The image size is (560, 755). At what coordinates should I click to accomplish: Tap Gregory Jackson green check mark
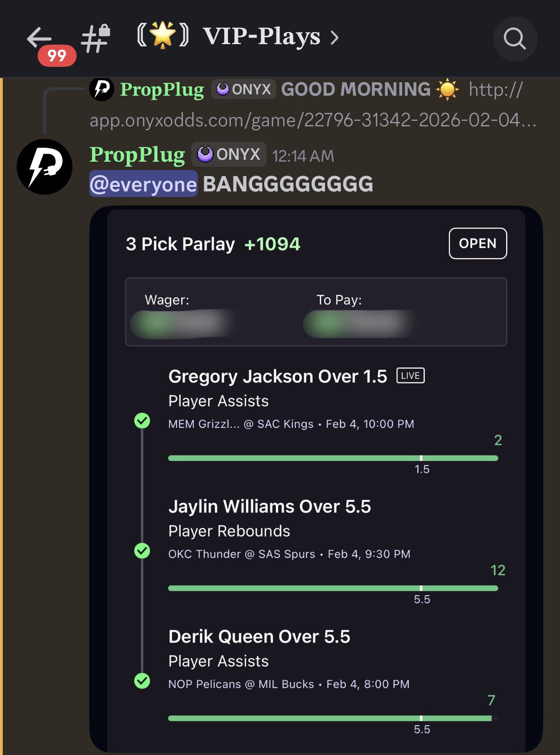(142, 421)
